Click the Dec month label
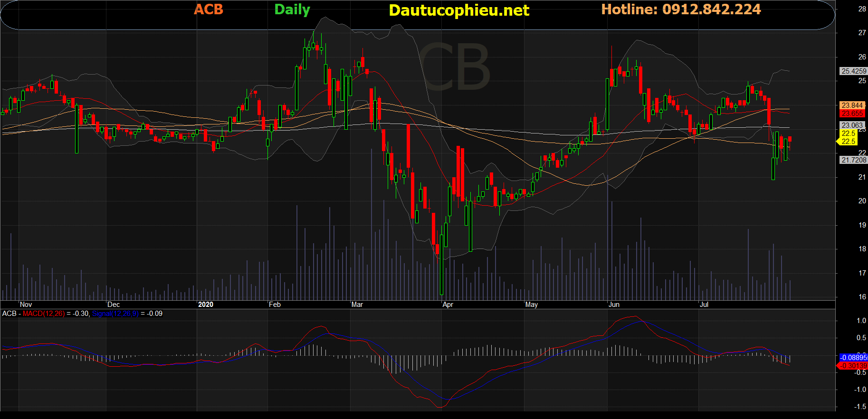Image resolution: width=868 pixels, height=419 pixels. click(114, 305)
